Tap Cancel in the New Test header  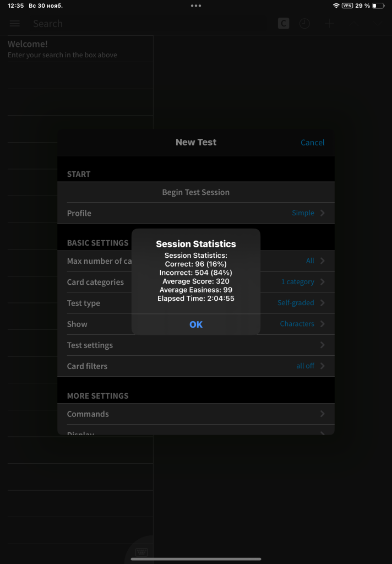tap(312, 142)
